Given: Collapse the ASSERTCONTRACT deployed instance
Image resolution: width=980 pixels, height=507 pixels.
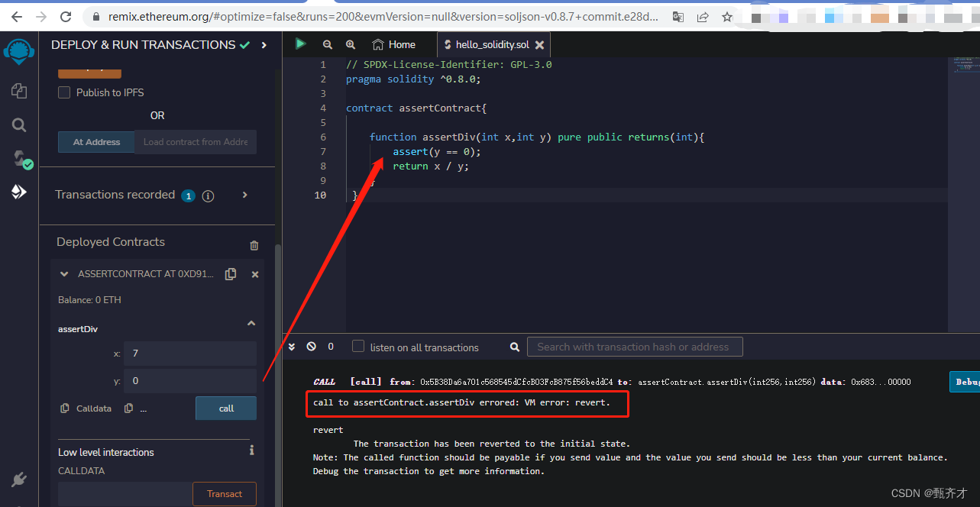Looking at the screenshot, I should coord(64,274).
